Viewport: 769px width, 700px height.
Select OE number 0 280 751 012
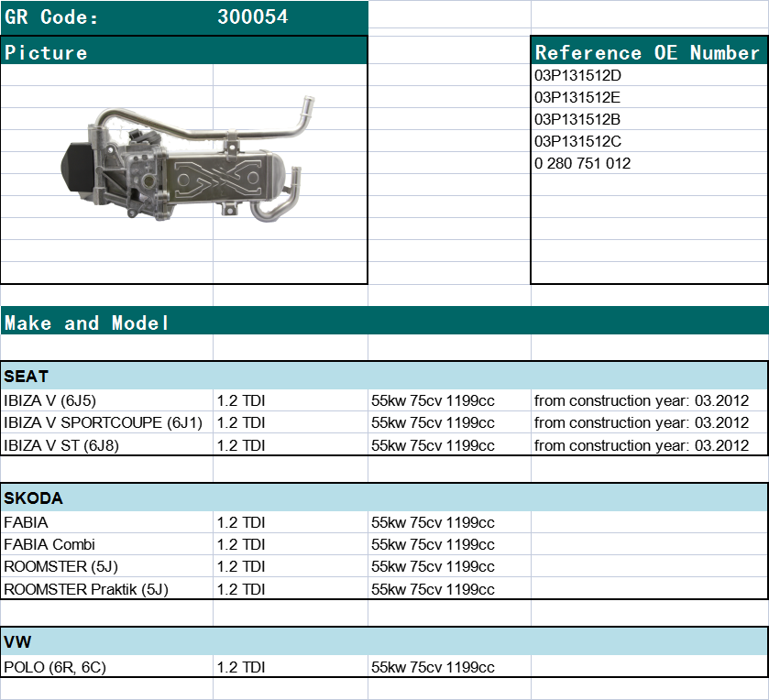point(649,163)
